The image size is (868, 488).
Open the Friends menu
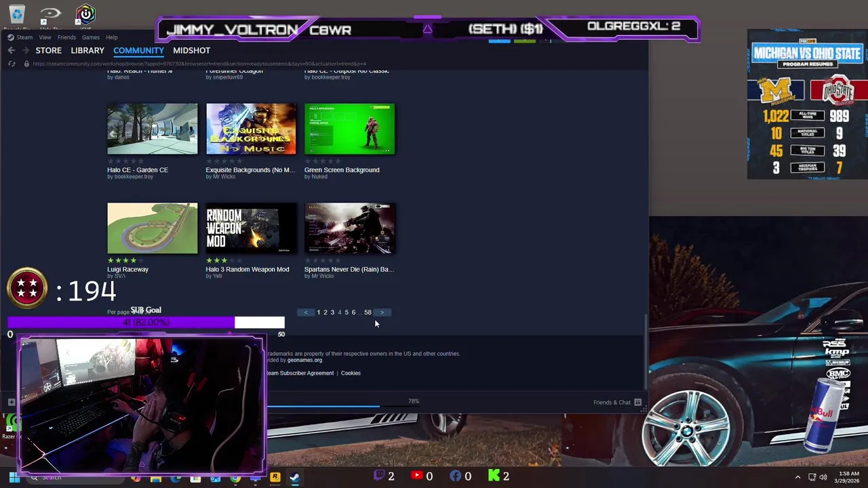tap(66, 37)
